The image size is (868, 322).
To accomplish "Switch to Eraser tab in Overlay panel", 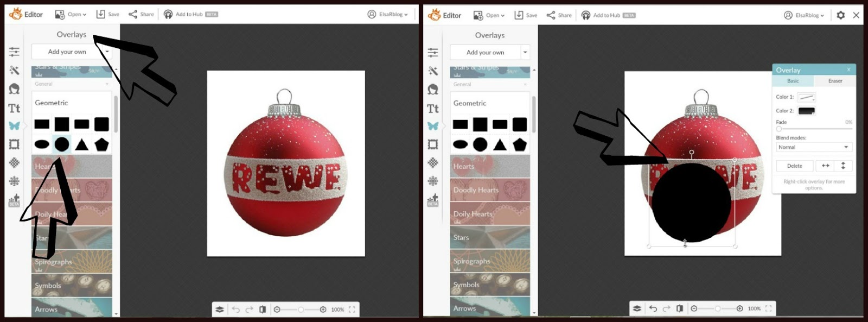I will (x=835, y=81).
